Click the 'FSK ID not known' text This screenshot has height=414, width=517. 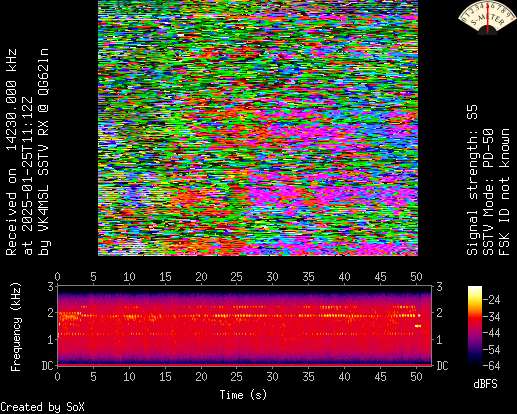click(504, 192)
